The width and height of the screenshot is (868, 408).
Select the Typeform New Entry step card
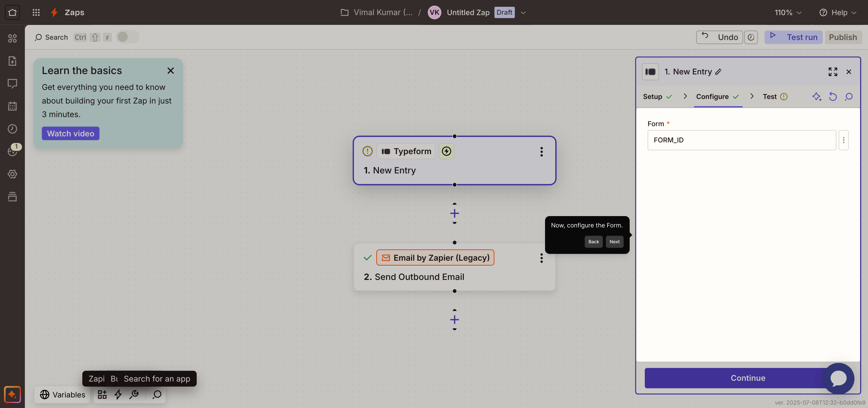pyautogui.click(x=454, y=161)
